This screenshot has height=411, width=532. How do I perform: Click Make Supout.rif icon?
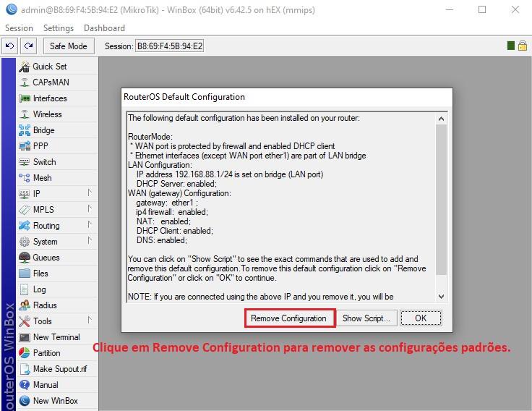click(x=25, y=369)
